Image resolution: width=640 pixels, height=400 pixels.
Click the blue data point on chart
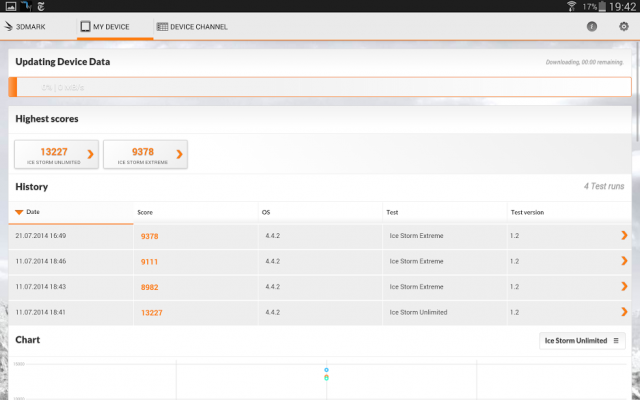tap(326, 370)
